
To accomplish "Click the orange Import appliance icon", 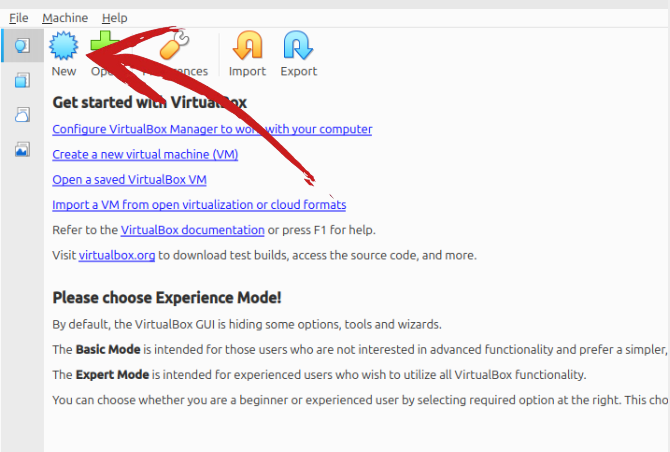I will (247, 45).
